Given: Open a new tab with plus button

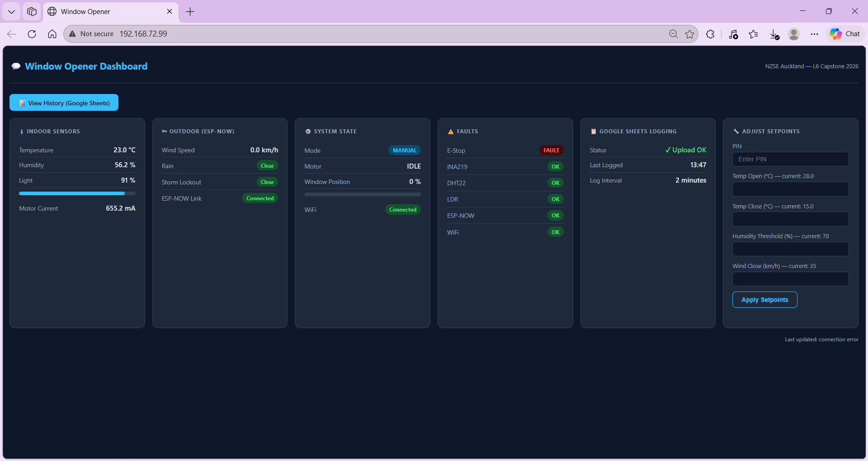Looking at the screenshot, I should click(190, 12).
